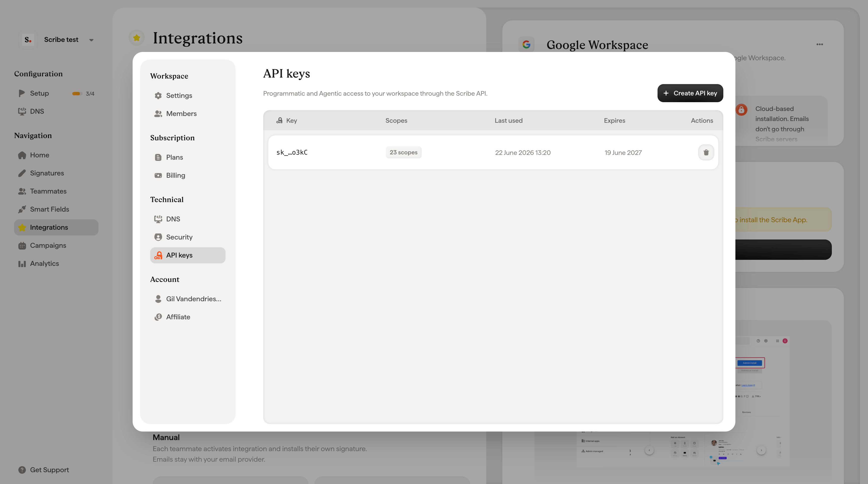The height and width of the screenshot is (484, 868).
Task: Open Affiliate under Account
Action: tap(188, 317)
